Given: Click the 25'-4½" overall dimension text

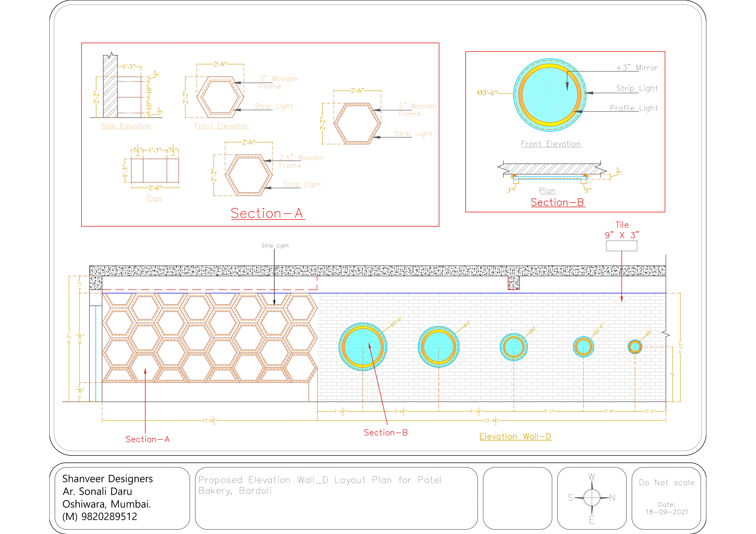Looking at the screenshot, I should (491, 420).
